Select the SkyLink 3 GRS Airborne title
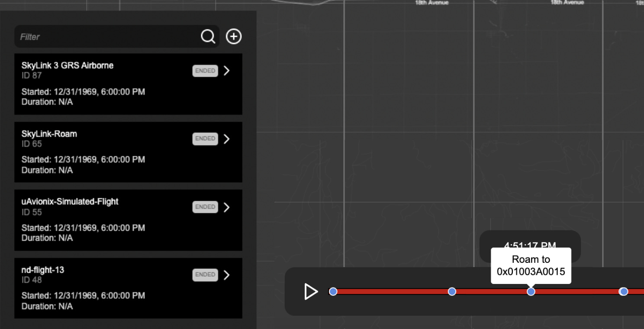The image size is (644, 329). coord(68,66)
